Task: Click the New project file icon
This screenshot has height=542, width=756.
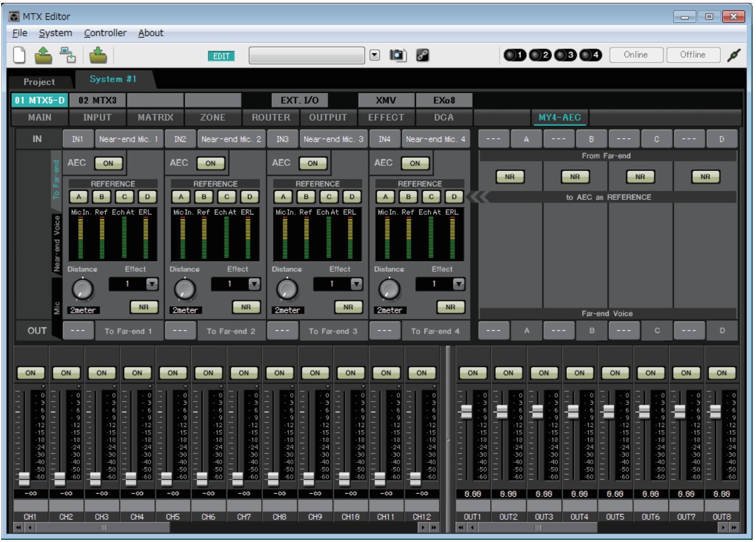Action: point(19,55)
